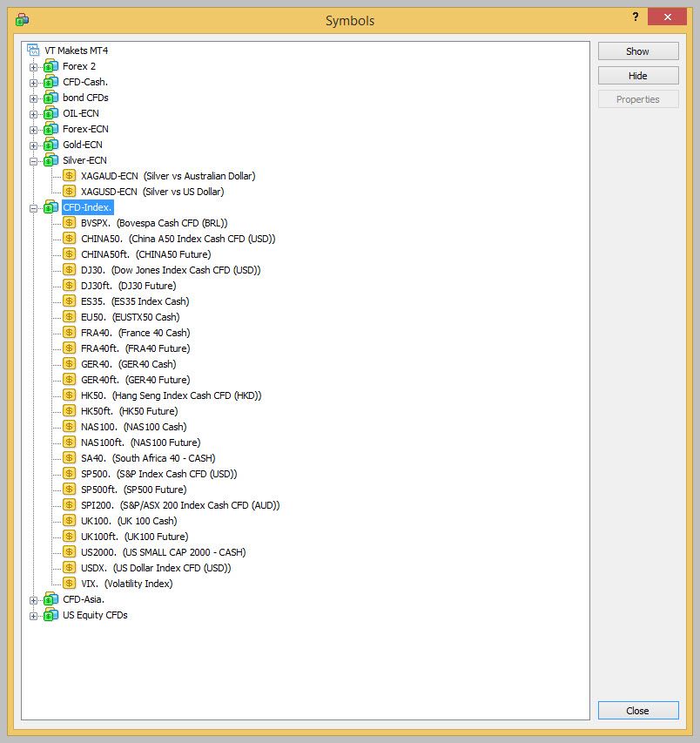
Task: Select VIX. (Volatility Index) text
Action: [x=127, y=583]
